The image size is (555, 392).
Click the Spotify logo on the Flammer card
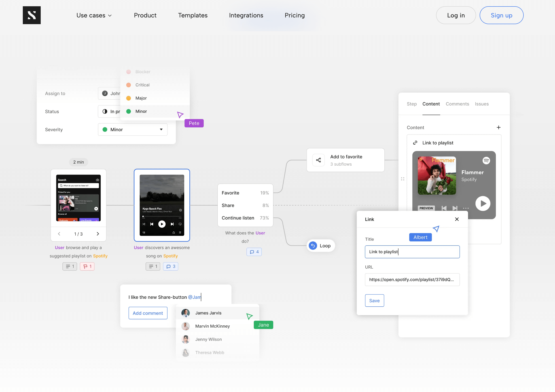tap(486, 160)
